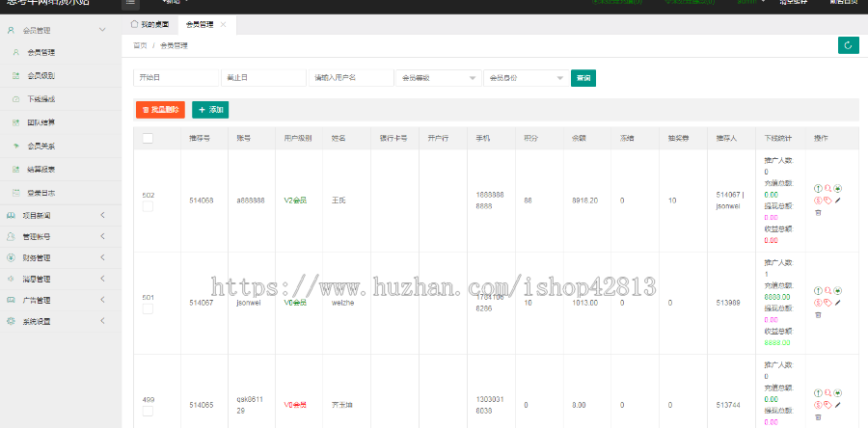The width and height of the screenshot is (868, 428).
Task: Click the red money icon for jsonwei
Action: (818, 303)
